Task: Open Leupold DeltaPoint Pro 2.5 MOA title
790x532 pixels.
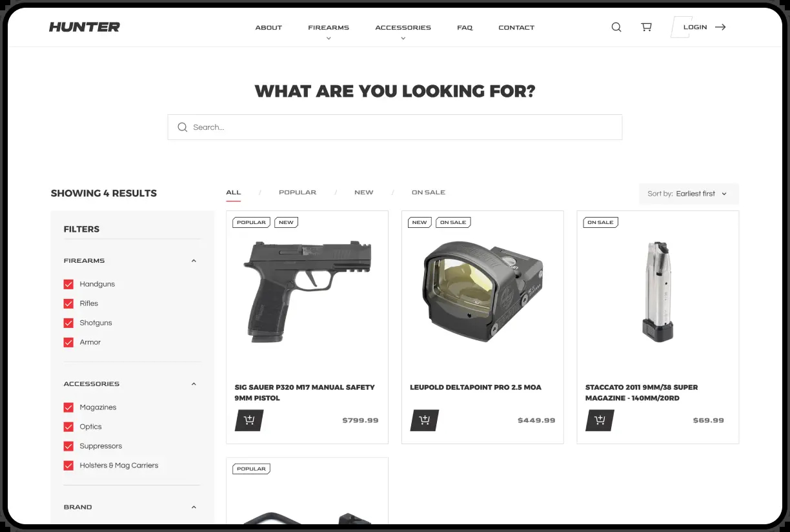Action: pyautogui.click(x=476, y=387)
